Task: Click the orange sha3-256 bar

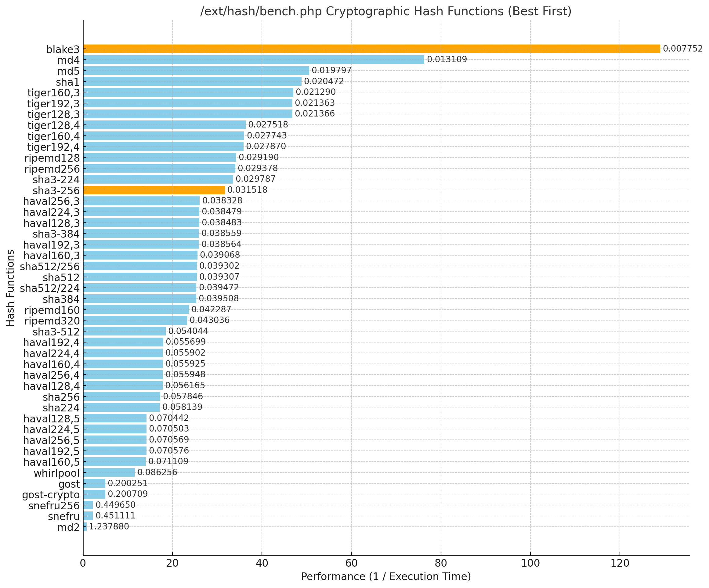Action: pyautogui.click(x=154, y=190)
